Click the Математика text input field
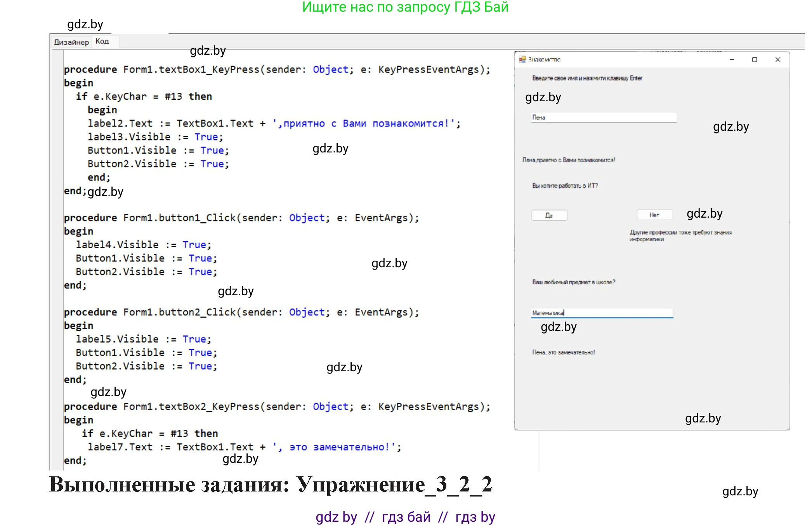Viewport: 812px width, 526px height. 602,313
